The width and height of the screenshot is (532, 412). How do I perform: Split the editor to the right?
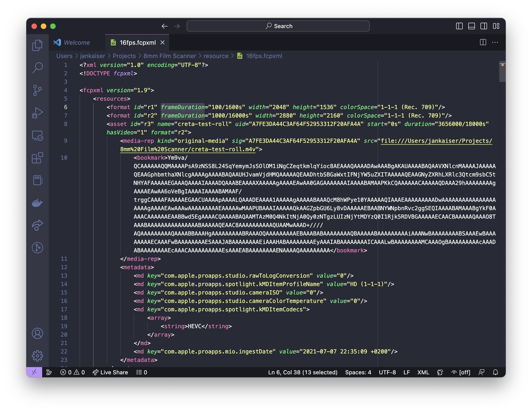click(483, 42)
